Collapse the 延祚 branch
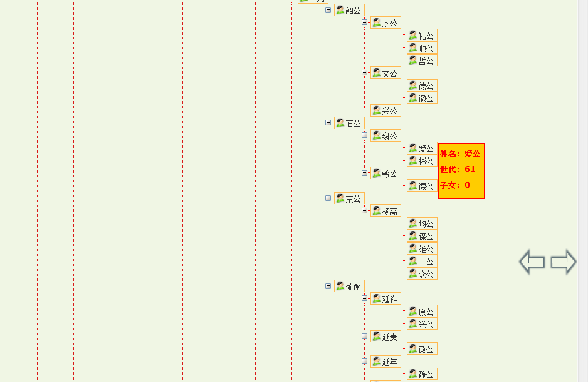The width and height of the screenshot is (588, 382). pos(364,299)
